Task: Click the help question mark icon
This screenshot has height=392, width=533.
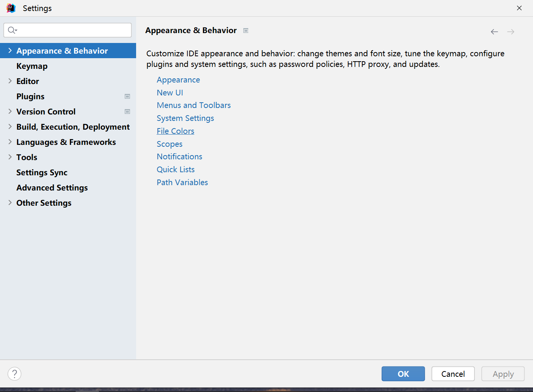Action: pos(14,374)
